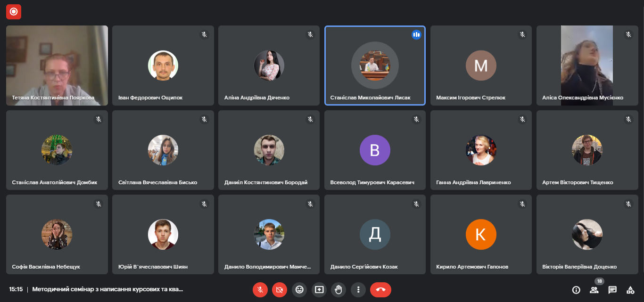Click Аліса Олександрівна Мусієнко's video tile
The height and width of the screenshot is (302, 644).
[x=586, y=65]
